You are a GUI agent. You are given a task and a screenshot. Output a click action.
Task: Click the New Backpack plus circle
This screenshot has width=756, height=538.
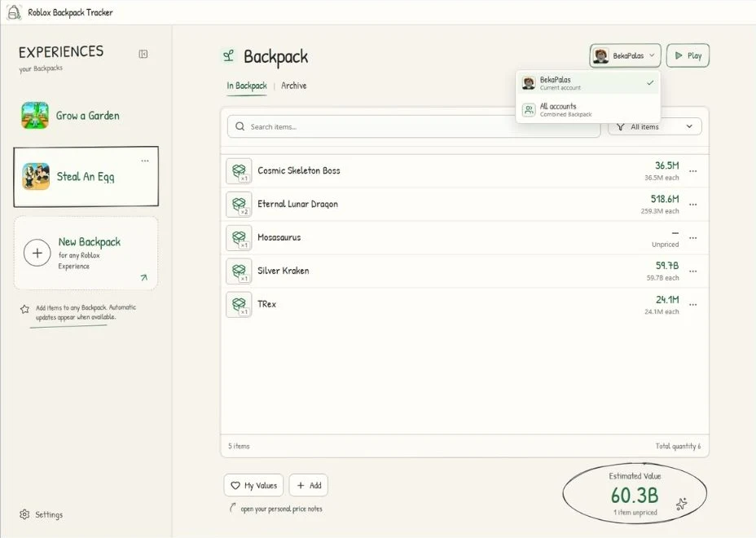pos(37,253)
